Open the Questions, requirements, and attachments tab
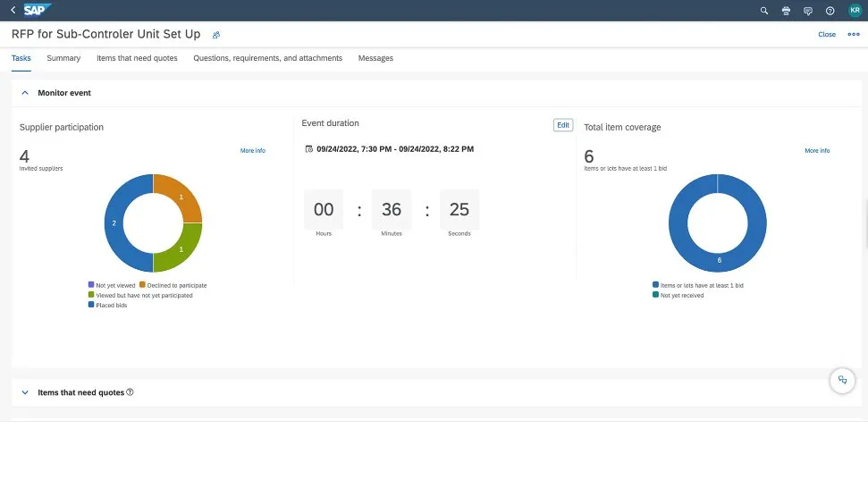This screenshot has height=487, width=868. click(x=267, y=58)
